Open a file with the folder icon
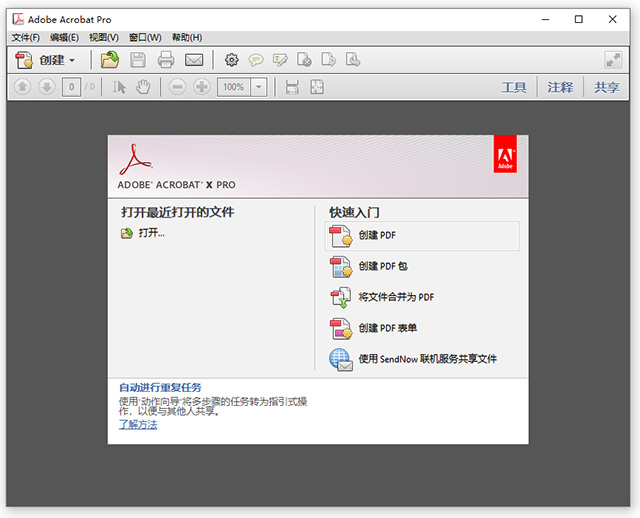The width and height of the screenshot is (640, 518). tap(110, 60)
